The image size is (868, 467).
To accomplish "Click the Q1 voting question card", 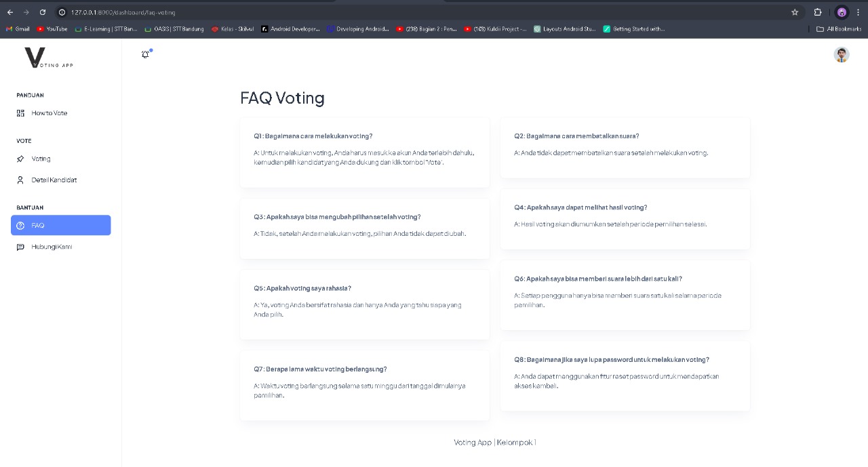I will coord(364,152).
